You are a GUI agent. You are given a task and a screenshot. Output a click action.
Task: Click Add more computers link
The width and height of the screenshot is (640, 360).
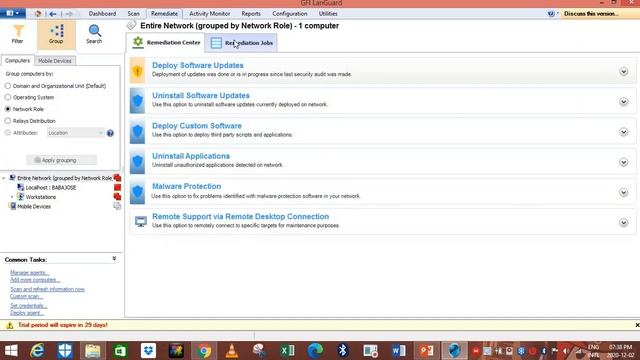tap(35, 280)
